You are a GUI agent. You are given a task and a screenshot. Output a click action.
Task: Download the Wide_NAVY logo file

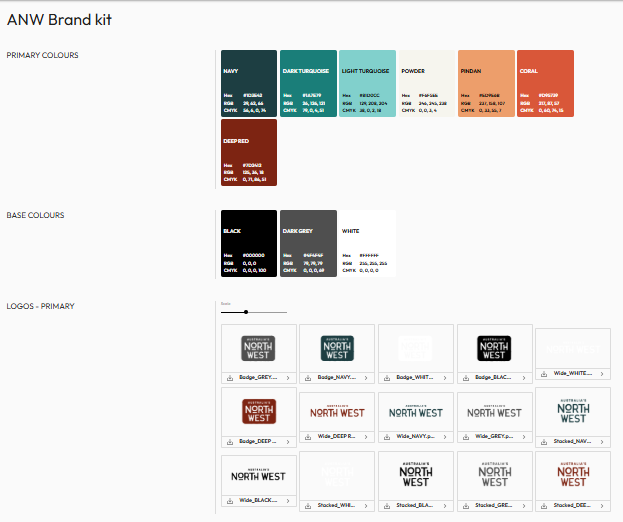pyautogui.click(x=387, y=437)
